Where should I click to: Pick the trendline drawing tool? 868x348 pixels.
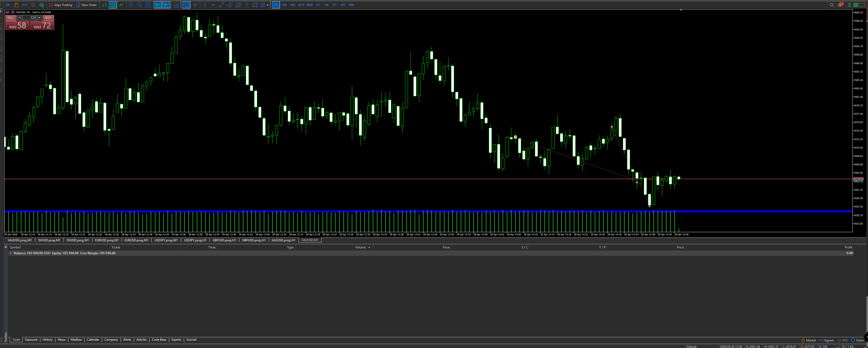221,5
